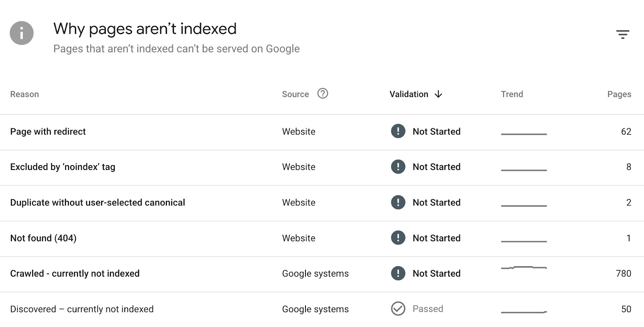Open the Source column help tooltip
This screenshot has height=327, width=644.
(x=322, y=94)
